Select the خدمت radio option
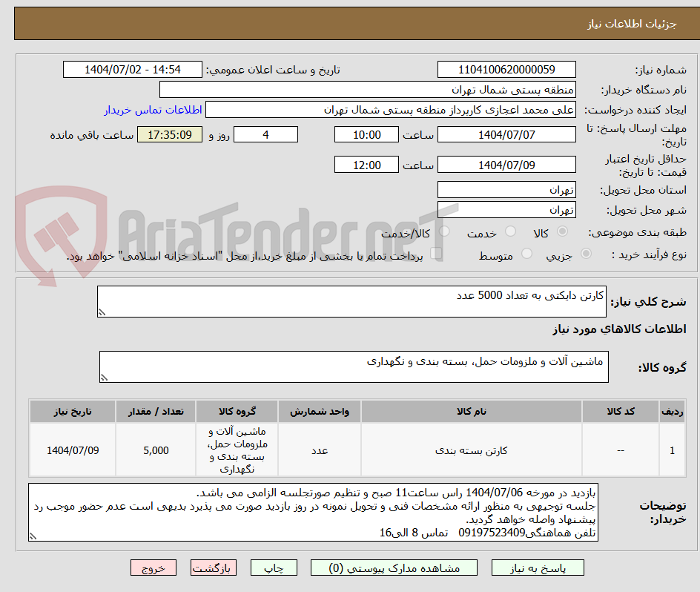Viewport: 700px width, 592px height. [510, 231]
